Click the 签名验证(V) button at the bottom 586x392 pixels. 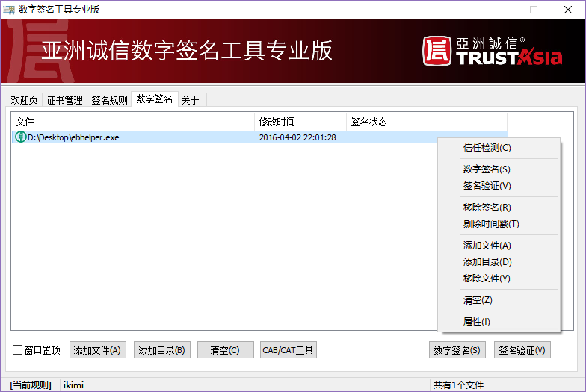pos(522,349)
